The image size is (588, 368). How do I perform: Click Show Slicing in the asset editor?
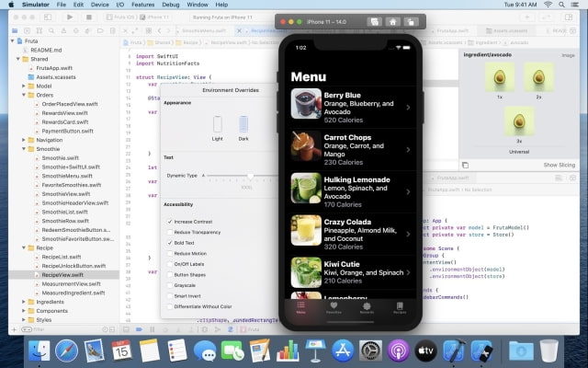(558, 165)
